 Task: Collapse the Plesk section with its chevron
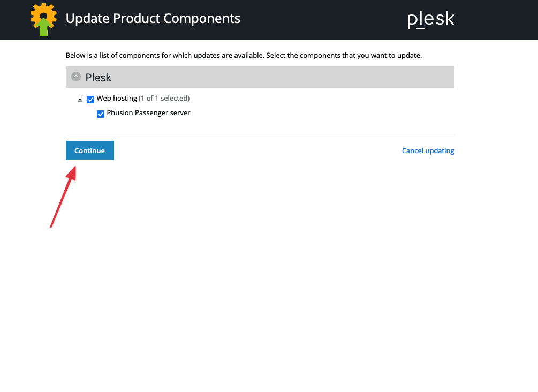76,77
